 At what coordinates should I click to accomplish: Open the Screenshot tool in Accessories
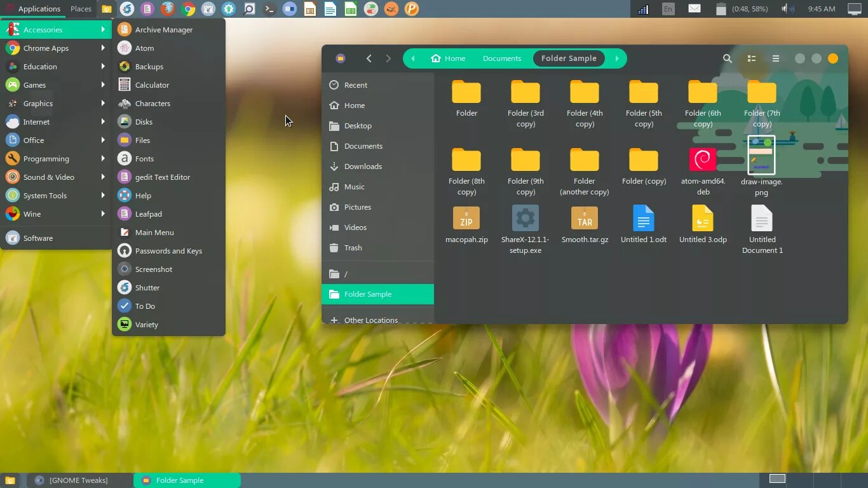(x=153, y=269)
